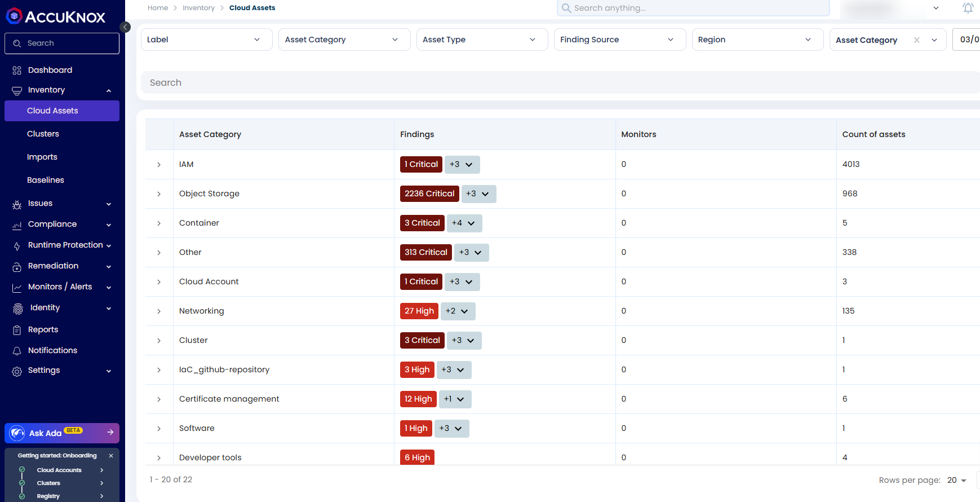This screenshot has width=980, height=502.
Task: Click the Inventory monitor icon
Action: point(17,90)
